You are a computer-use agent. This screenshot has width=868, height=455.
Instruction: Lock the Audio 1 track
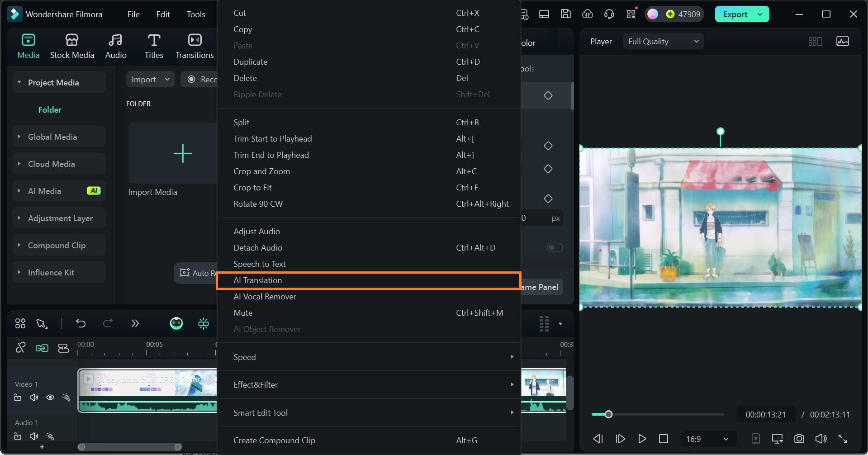click(x=18, y=436)
